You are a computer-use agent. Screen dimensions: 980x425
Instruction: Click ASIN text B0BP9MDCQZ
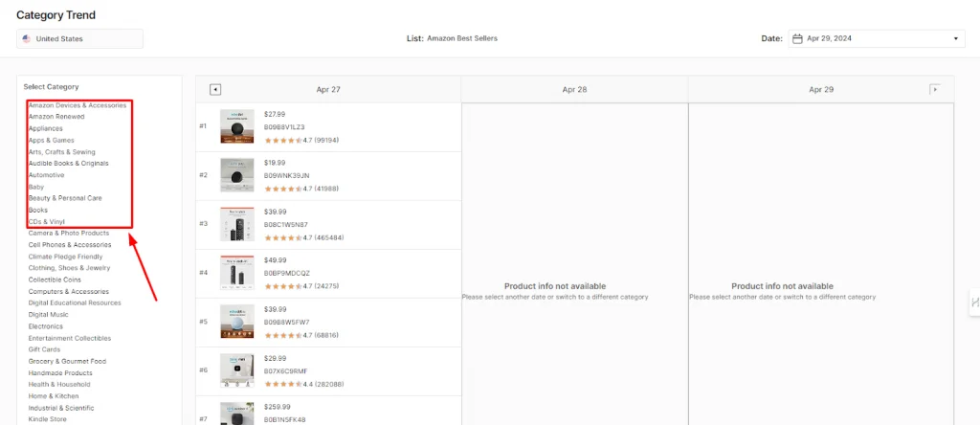[x=287, y=273]
